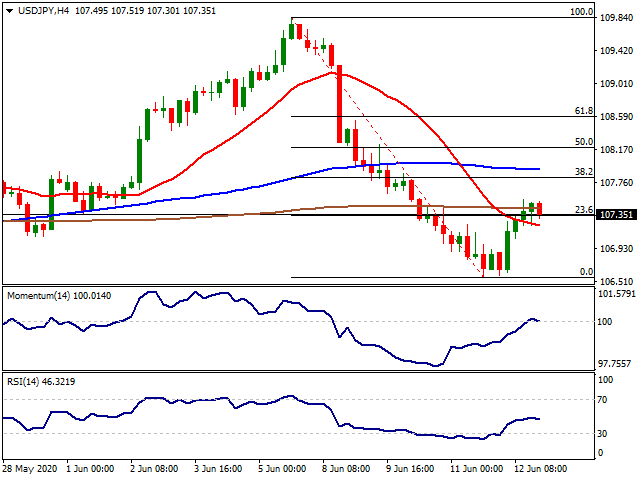The height and width of the screenshot is (480, 640).
Task: Click the Fibonacci 38.2 level label
Action: [584, 172]
